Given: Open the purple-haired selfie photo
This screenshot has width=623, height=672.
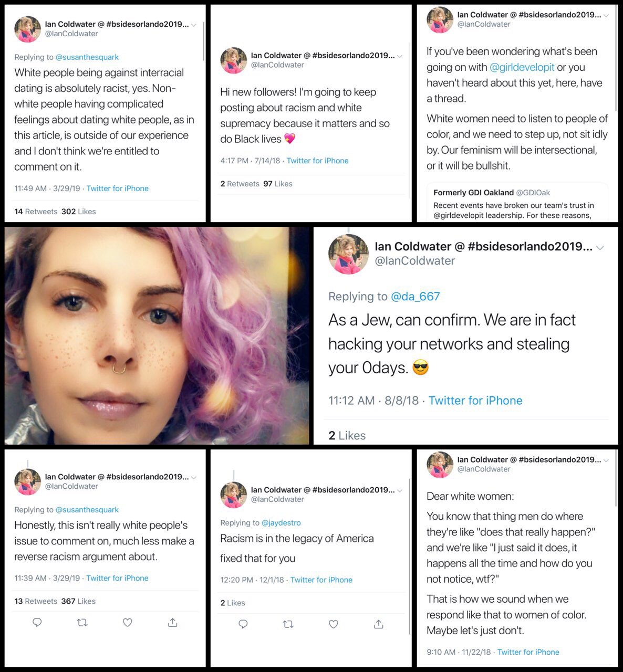Looking at the screenshot, I should click(157, 336).
